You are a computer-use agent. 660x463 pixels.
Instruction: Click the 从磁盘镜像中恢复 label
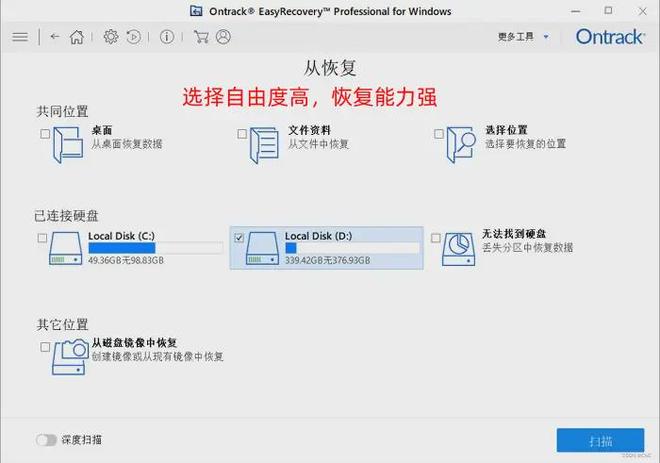click(x=134, y=343)
